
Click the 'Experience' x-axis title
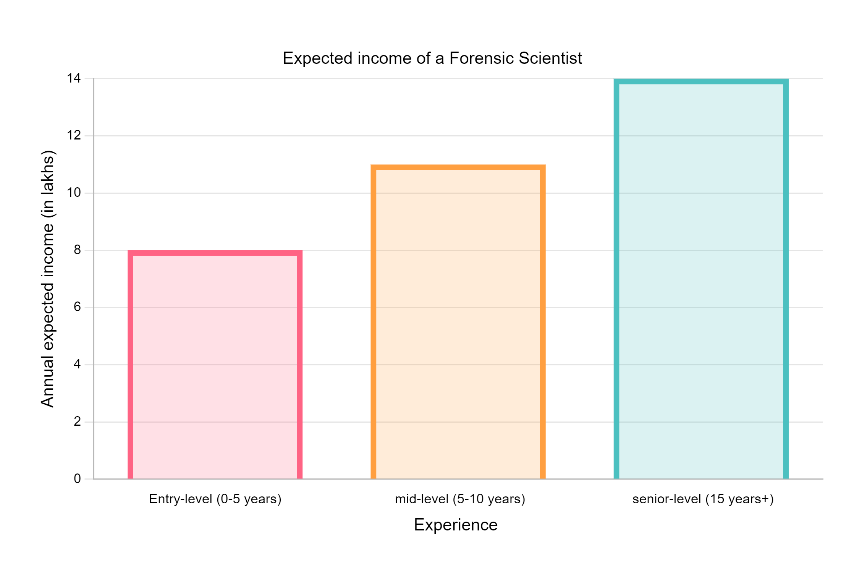pyautogui.click(x=455, y=525)
